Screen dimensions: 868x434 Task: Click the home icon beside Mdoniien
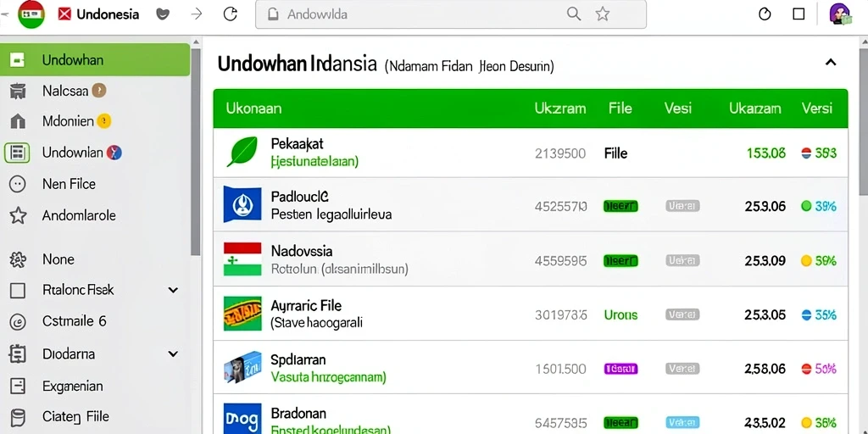pyautogui.click(x=18, y=121)
